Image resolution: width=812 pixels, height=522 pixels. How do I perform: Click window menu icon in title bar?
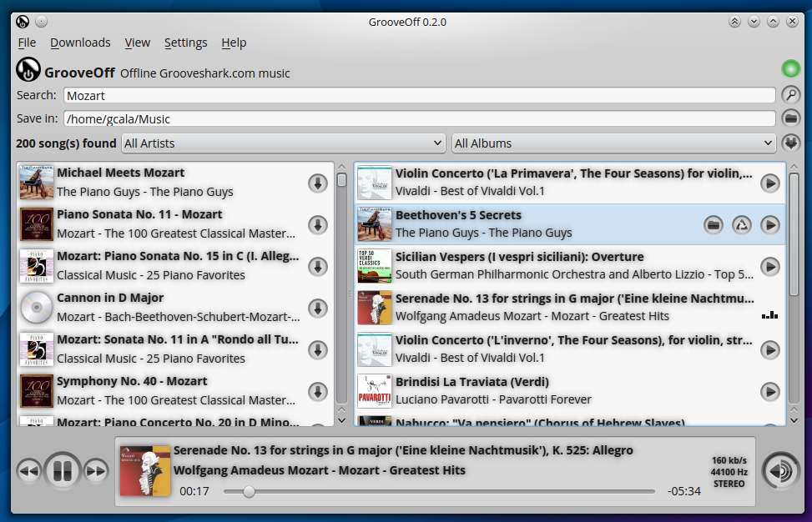(23, 22)
